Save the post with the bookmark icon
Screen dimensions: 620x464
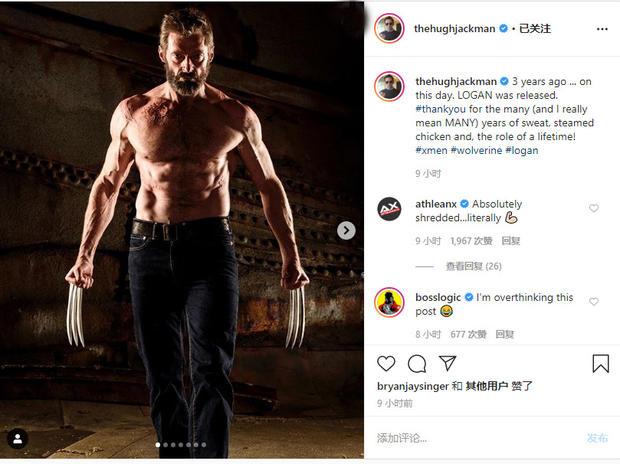click(x=600, y=363)
